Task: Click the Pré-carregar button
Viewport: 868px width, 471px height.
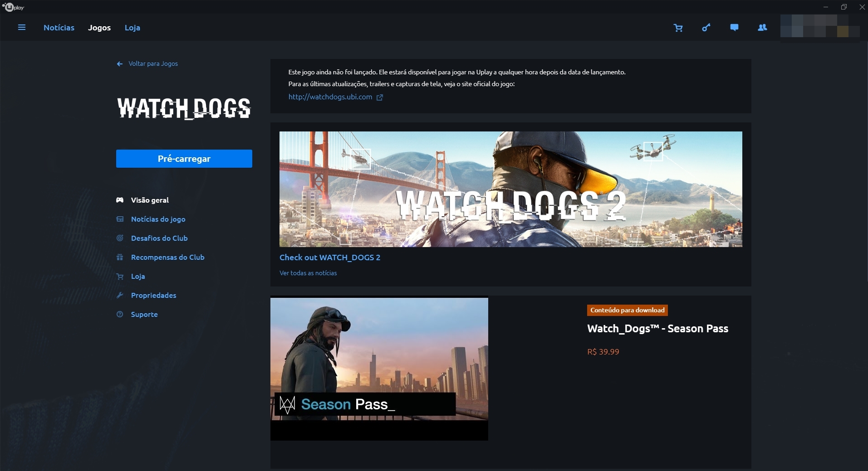Action: pos(184,159)
